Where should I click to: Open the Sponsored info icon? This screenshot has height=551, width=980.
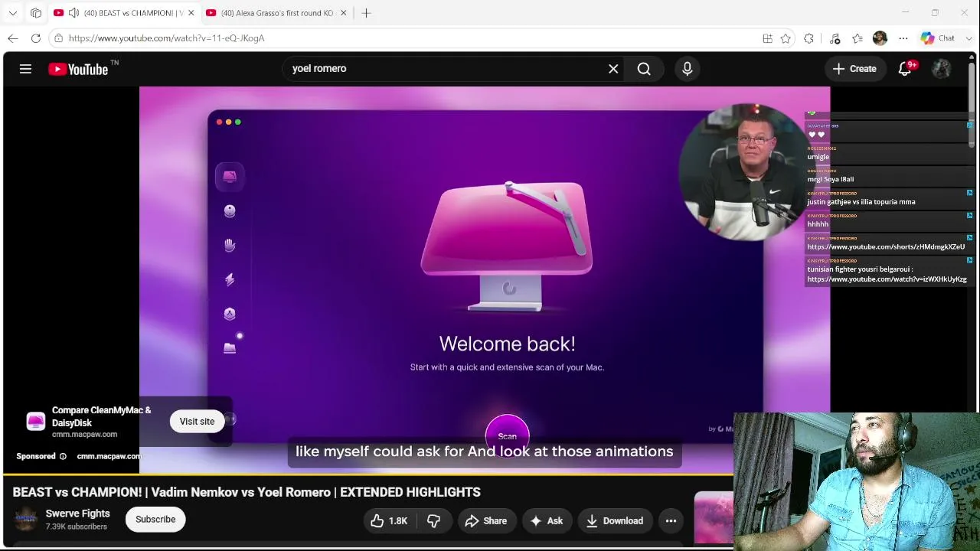tap(63, 456)
